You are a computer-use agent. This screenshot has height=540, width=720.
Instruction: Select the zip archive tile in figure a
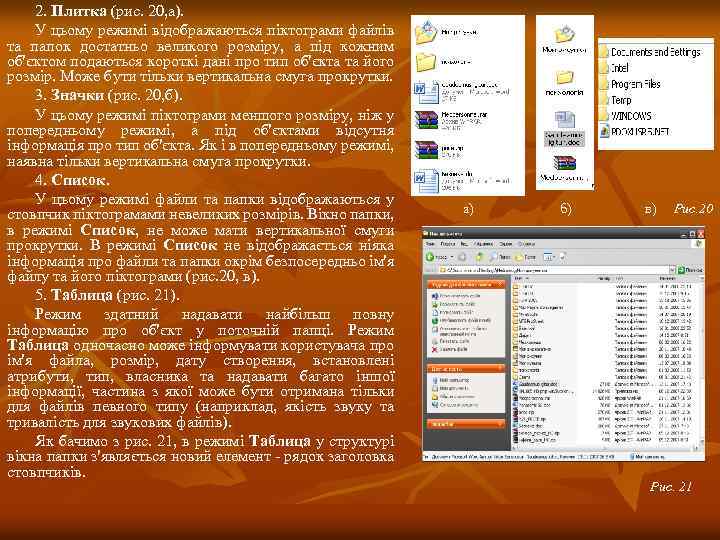point(440,150)
